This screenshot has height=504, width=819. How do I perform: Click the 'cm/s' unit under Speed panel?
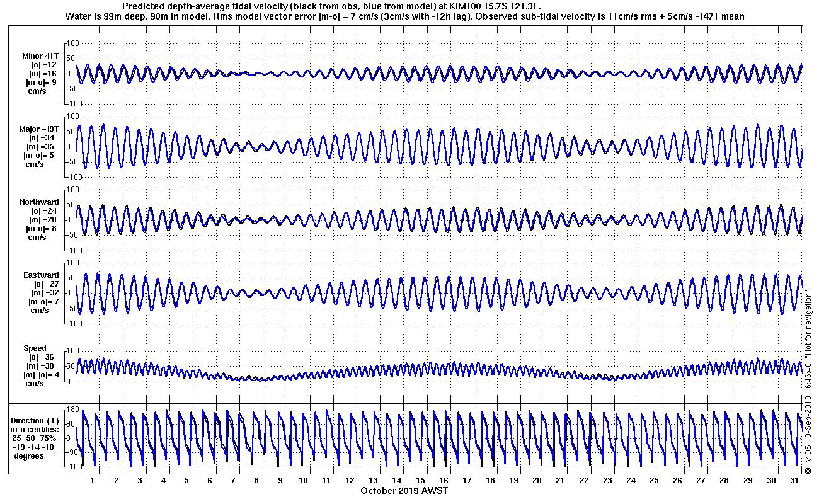coord(34,384)
